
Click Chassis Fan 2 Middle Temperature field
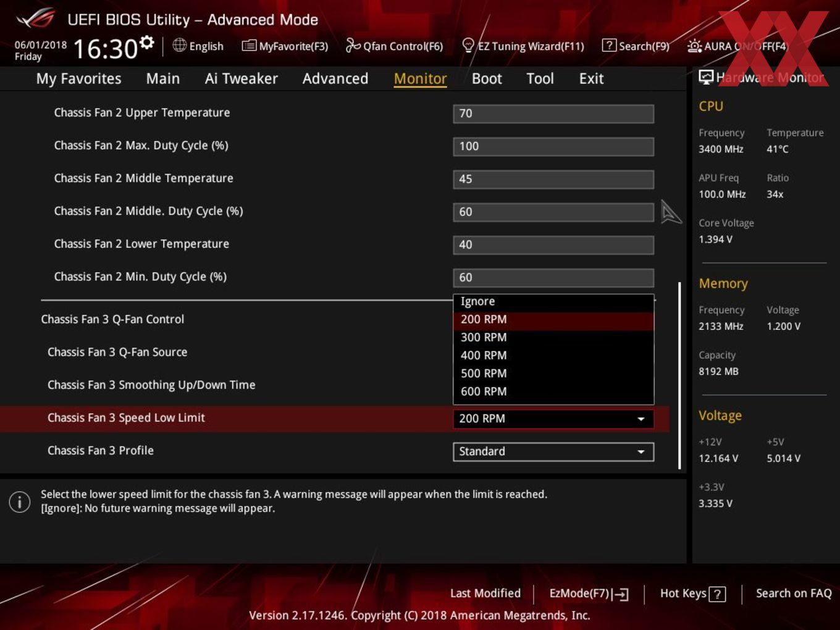pos(553,179)
